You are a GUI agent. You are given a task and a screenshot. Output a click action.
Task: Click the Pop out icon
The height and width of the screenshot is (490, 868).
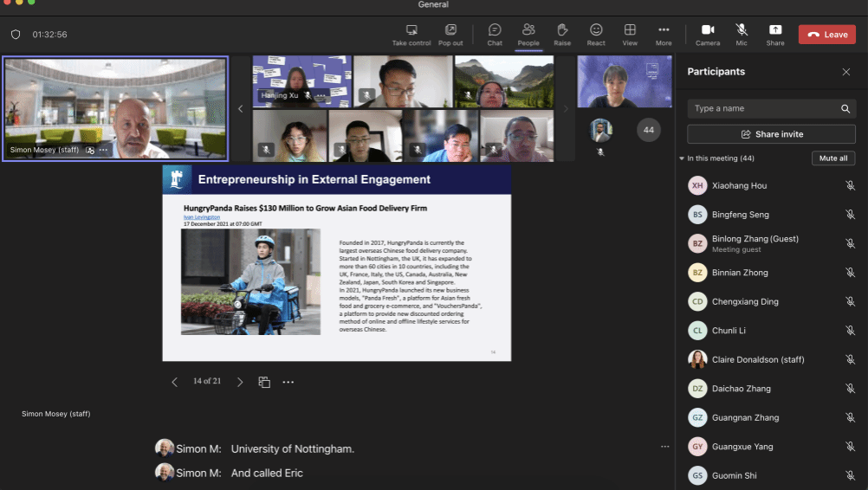[x=450, y=35]
